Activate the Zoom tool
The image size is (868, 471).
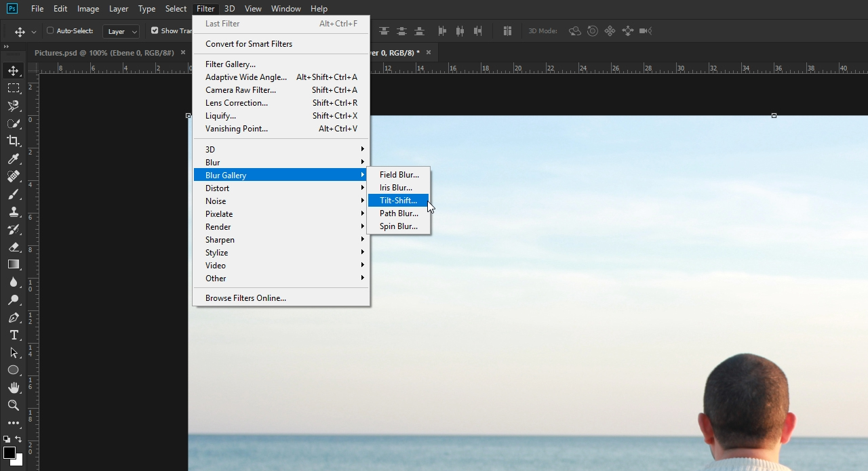[x=14, y=405]
